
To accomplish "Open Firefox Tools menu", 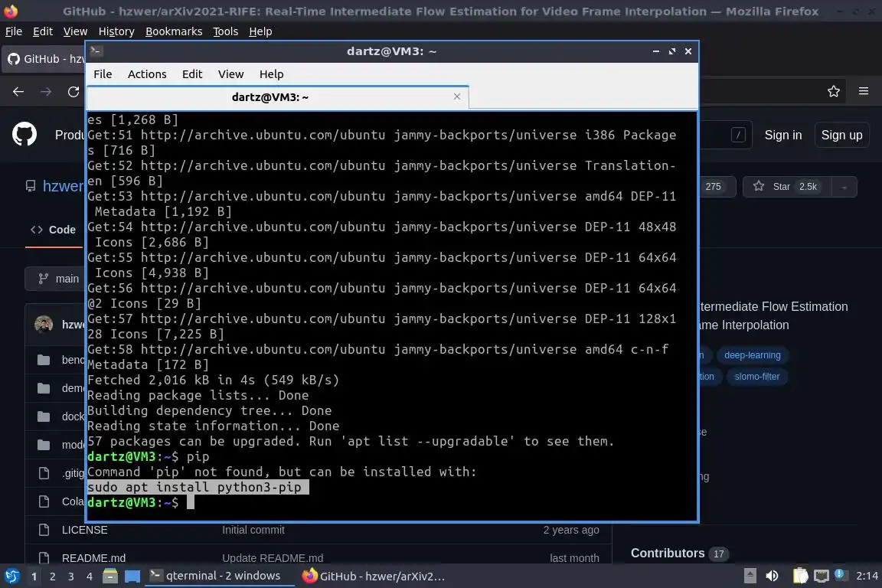I will 226,31.
